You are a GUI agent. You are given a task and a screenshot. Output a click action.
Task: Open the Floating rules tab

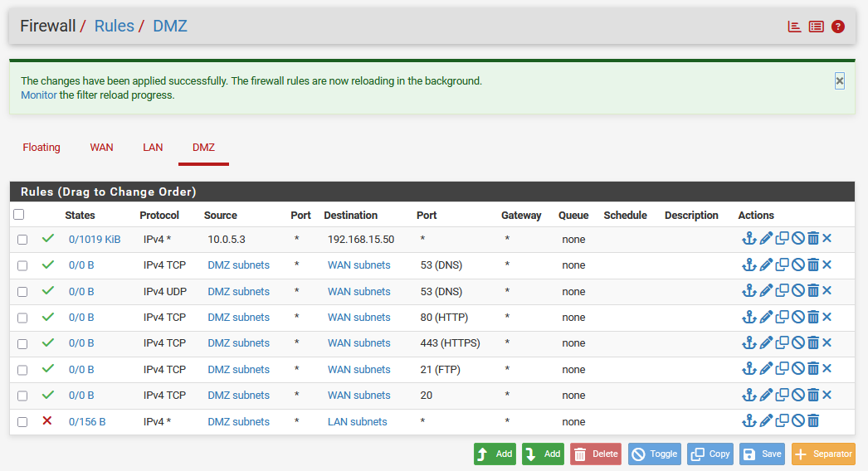pyautogui.click(x=41, y=148)
